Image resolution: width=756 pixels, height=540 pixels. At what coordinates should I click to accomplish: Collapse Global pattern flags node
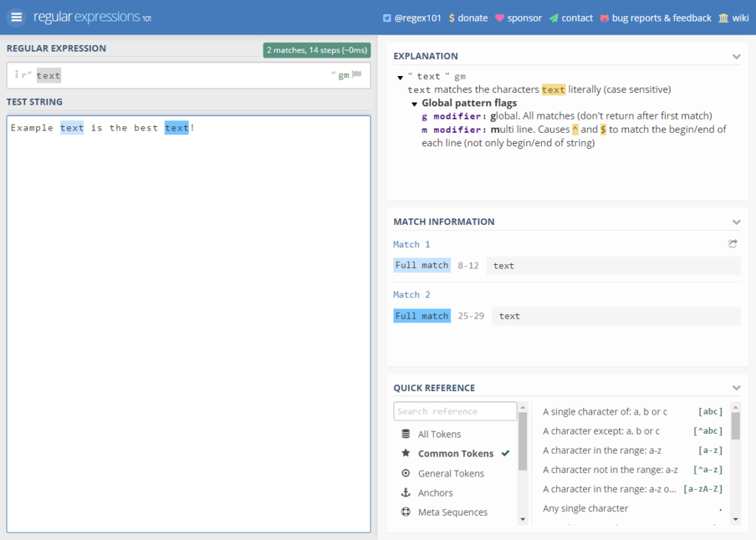(414, 103)
